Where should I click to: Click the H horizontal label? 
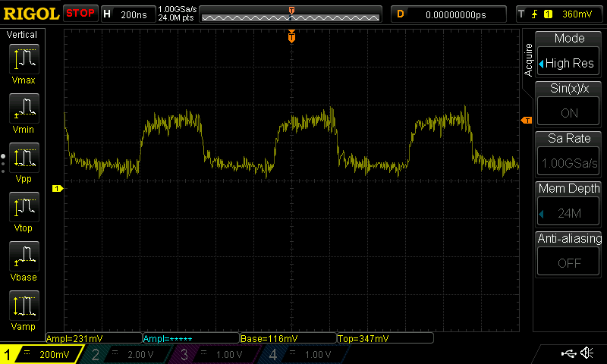107,14
